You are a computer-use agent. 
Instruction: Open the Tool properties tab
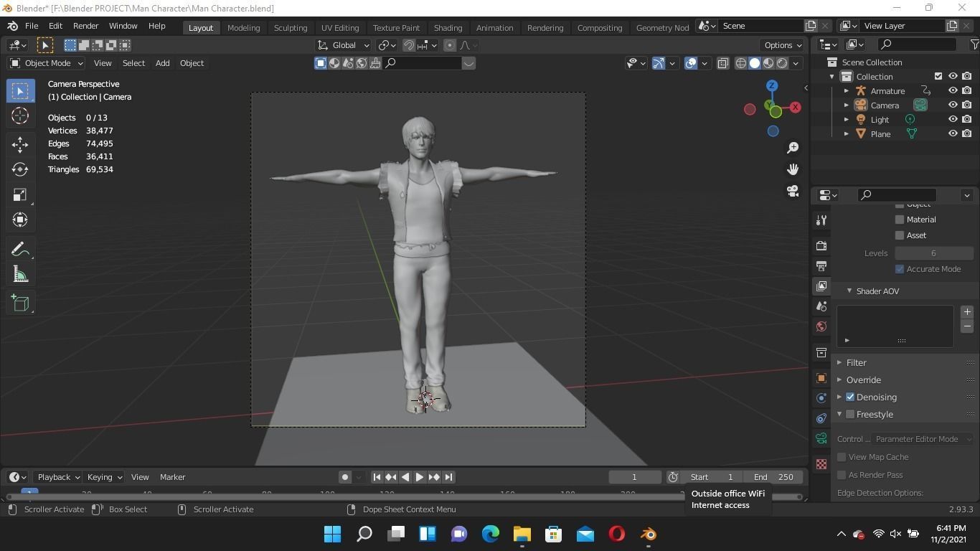(821, 220)
